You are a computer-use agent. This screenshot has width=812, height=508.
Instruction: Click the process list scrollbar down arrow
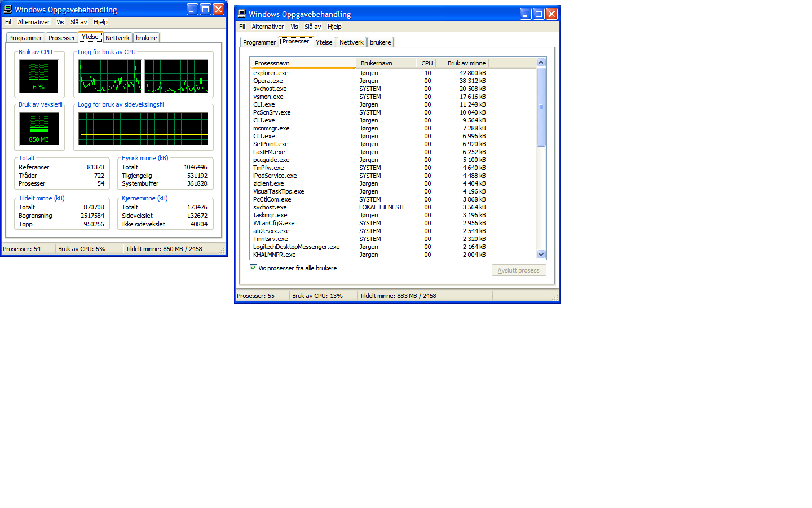pyautogui.click(x=541, y=255)
